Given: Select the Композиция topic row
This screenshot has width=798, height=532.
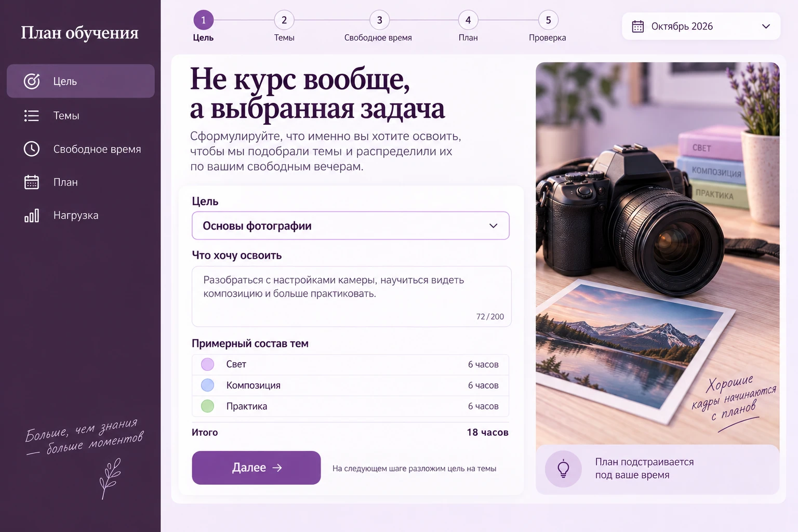Looking at the screenshot, I should pyautogui.click(x=350, y=385).
